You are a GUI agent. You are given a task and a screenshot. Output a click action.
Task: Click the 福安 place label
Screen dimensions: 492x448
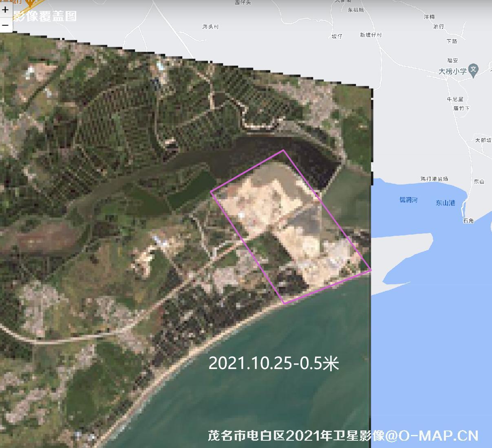[452, 61]
